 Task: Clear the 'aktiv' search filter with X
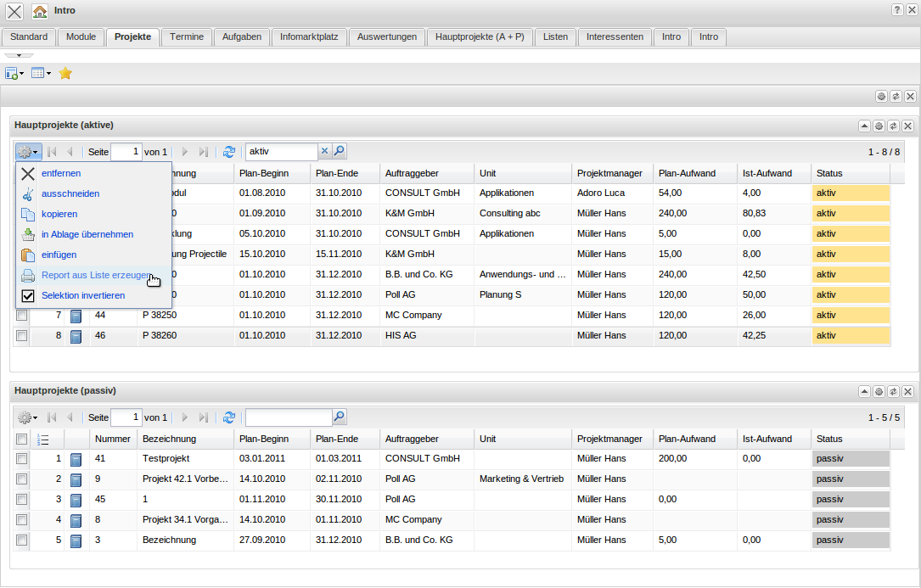[x=323, y=152]
